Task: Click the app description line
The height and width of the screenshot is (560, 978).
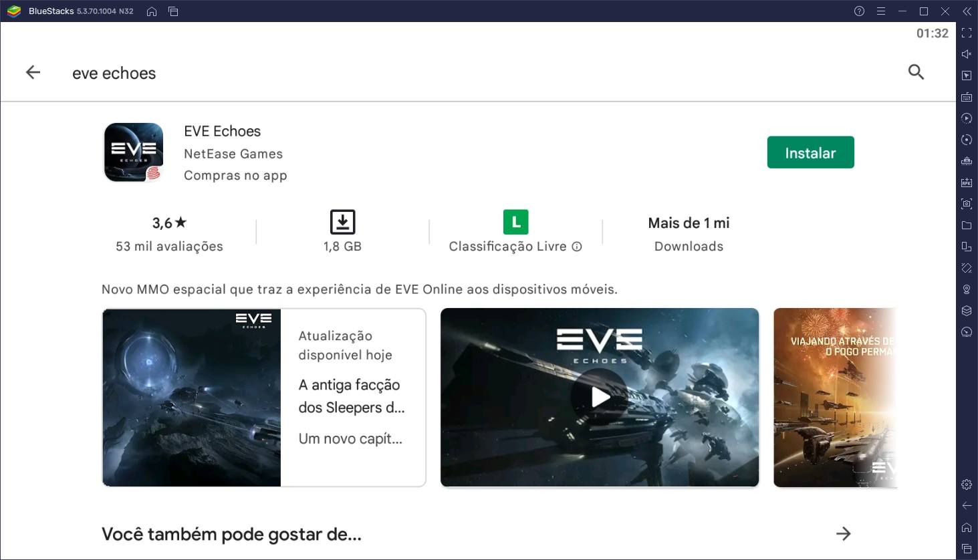Action: coord(360,289)
